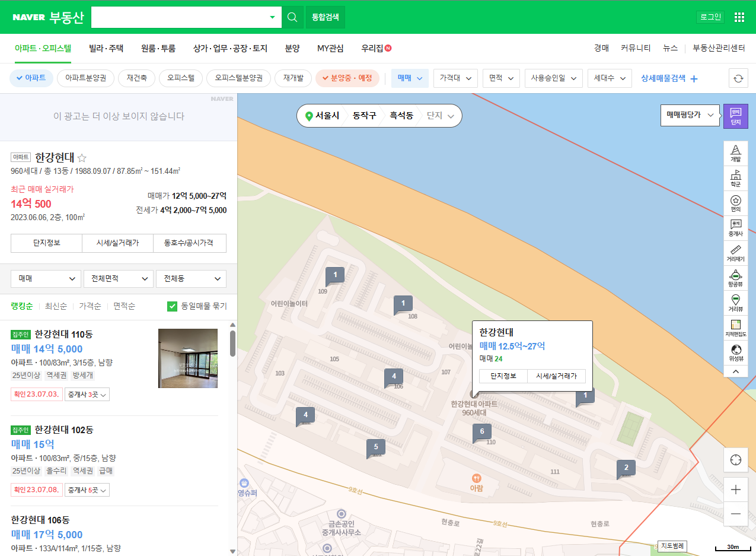Show 중개사 on the map
This screenshot has width=756, height=556.
(x=735, y=228)
